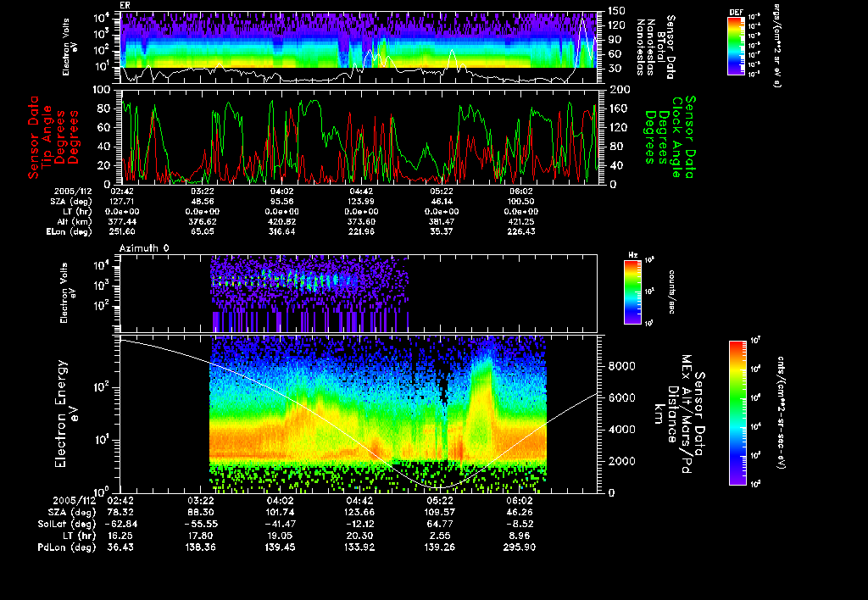Click the SolLat value '-62.84'
868x600 pixels.
[120, 525]
